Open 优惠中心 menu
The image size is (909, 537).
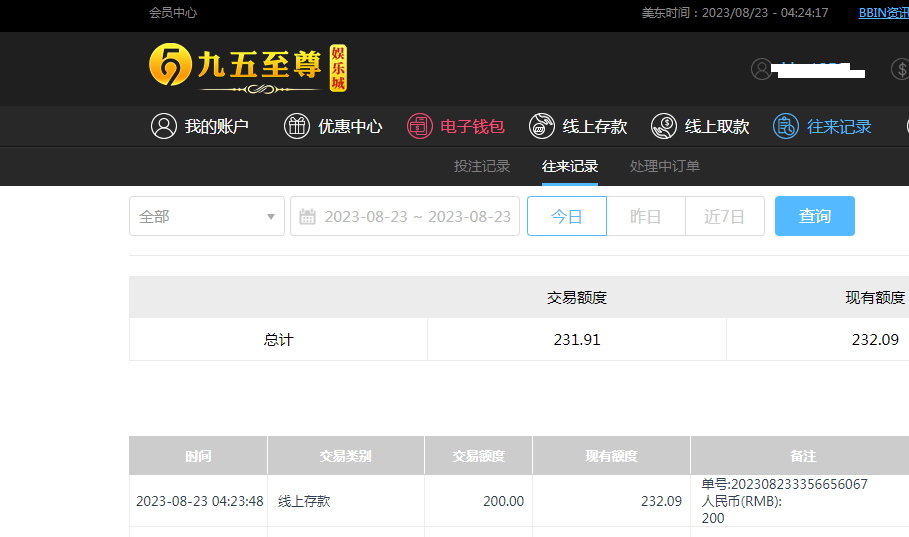click(x=333, y=126)
